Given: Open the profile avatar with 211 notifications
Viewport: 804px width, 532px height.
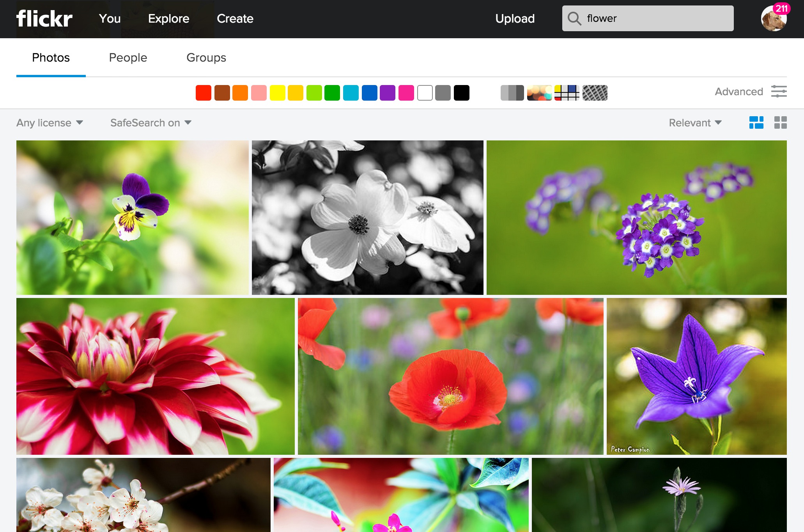Looking at the screenshot, I should 774,18.
